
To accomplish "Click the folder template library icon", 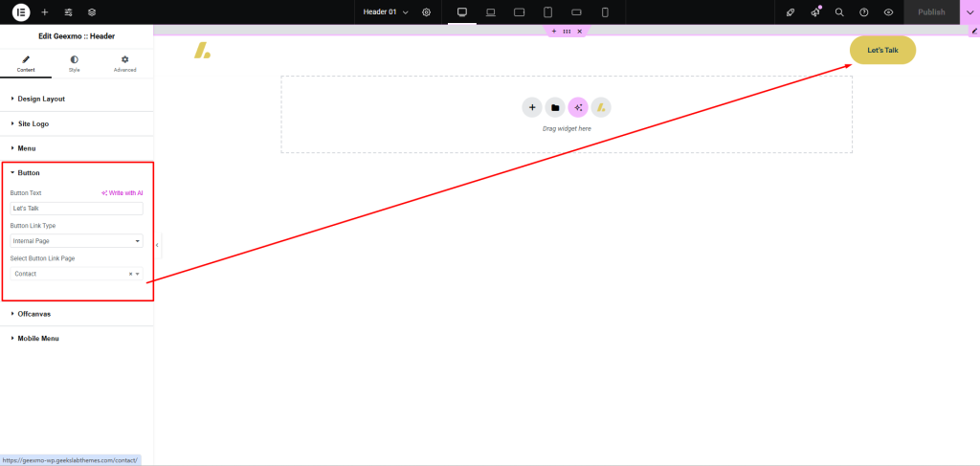I will click(555, 107).
